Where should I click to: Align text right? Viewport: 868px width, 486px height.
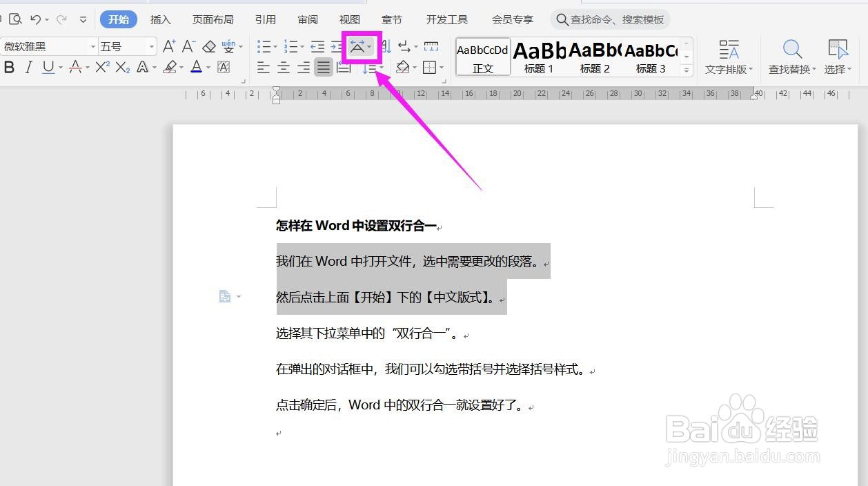304,67
